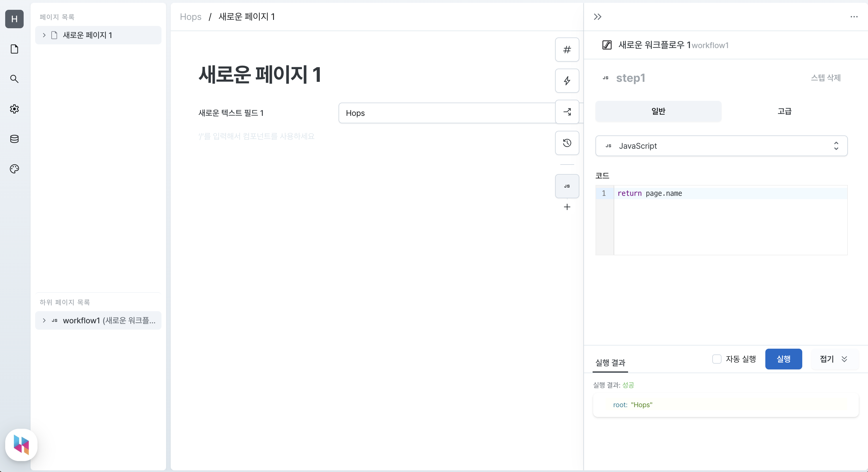
Task: Open the pages icon in sidebar
Action: pos(14,49)
